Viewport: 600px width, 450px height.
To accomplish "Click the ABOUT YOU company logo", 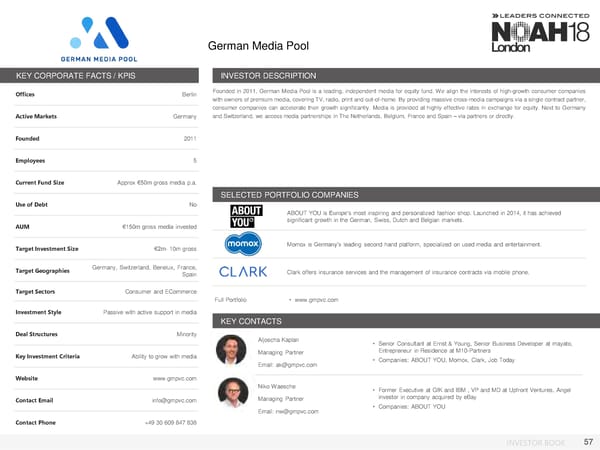I will 246,217.
